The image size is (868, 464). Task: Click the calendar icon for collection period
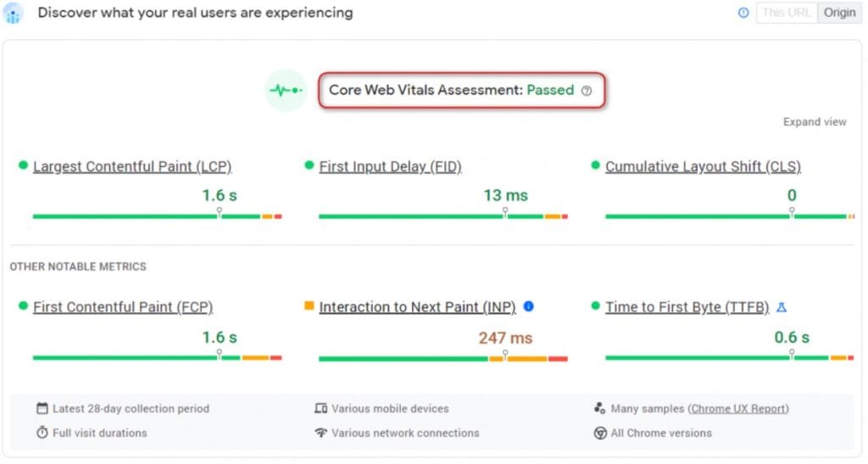click(42, 409)
